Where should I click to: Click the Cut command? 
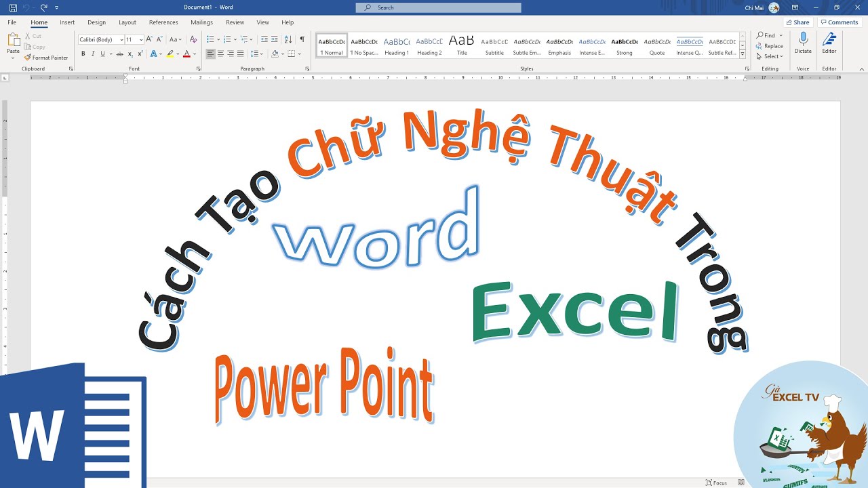click(x=33, y=36)
